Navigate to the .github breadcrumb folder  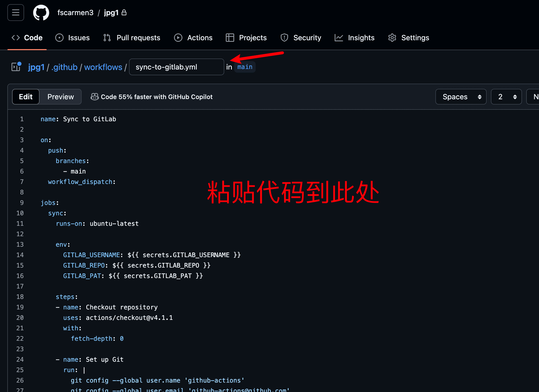(64, 67)
